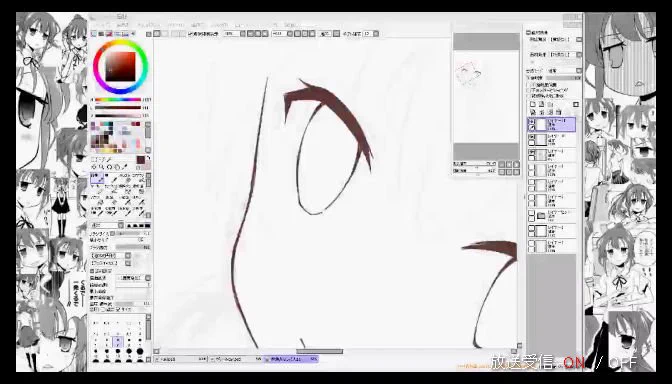
Task: Click the folder icon of layer set
Action: (x=541, y=216)
